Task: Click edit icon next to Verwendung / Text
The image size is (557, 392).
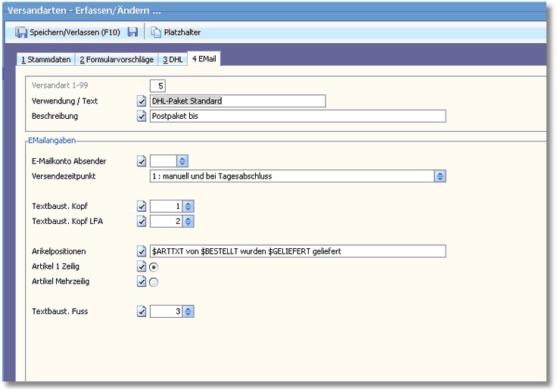Action: pyautogui.click(x=142, y=101)
